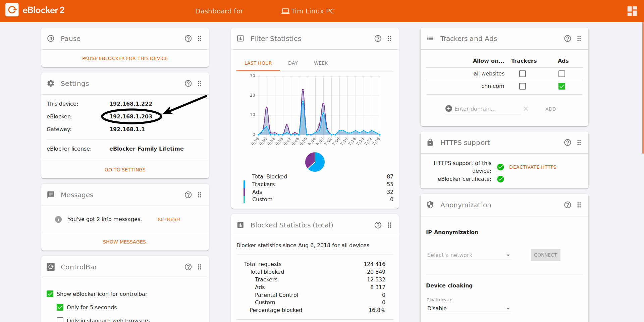Click the eBlocker logo icon
Screen dimensions: 644x322
12,10
